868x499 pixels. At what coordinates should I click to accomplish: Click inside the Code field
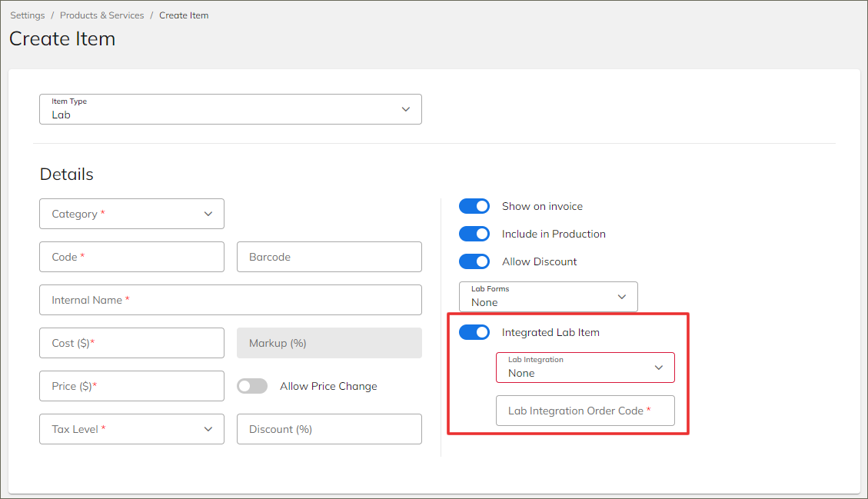[131, 257]
